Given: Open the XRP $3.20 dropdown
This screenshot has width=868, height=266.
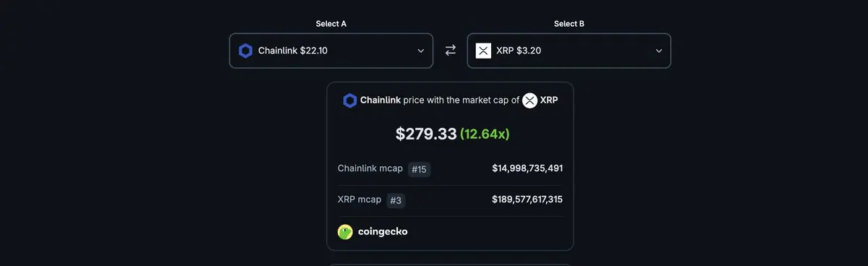Looking at the screenshot, I should [x=569, y=51].
